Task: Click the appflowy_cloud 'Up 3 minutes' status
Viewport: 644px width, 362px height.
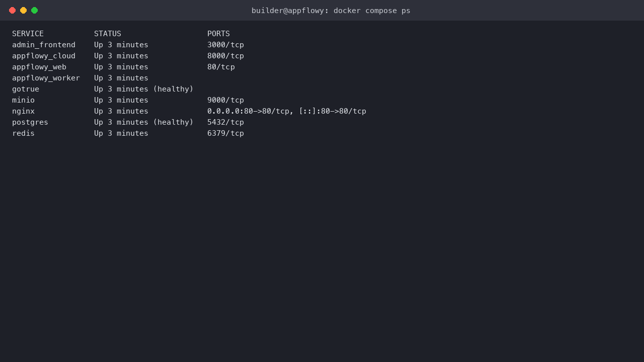Action: coord(121,56)
